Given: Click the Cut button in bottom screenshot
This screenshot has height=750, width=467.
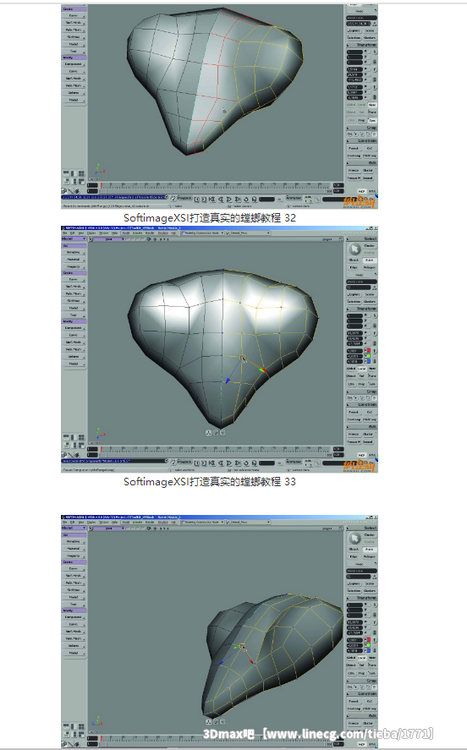Looking at the screenshot, I should 369,702.
